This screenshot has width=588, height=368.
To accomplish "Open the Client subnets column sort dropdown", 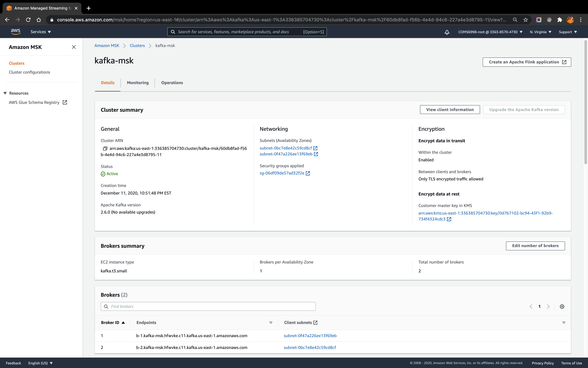I will click(x=564, y=323).
